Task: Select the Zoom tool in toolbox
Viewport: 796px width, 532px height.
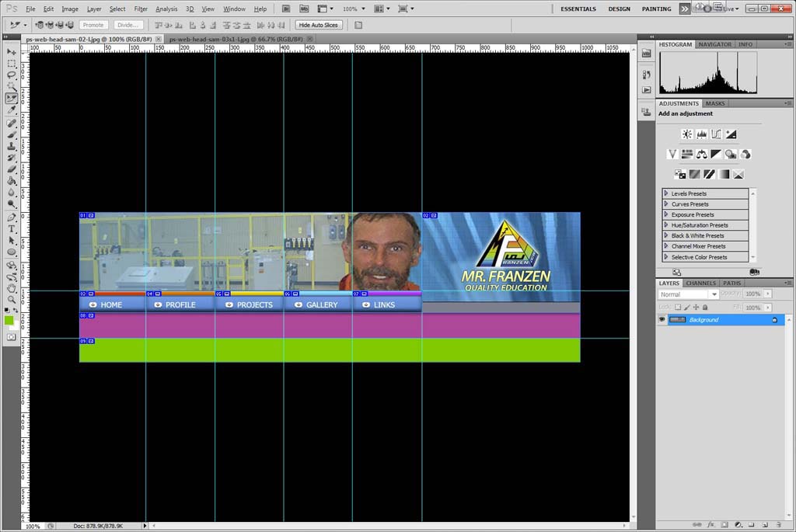Action: click(11, 300)
